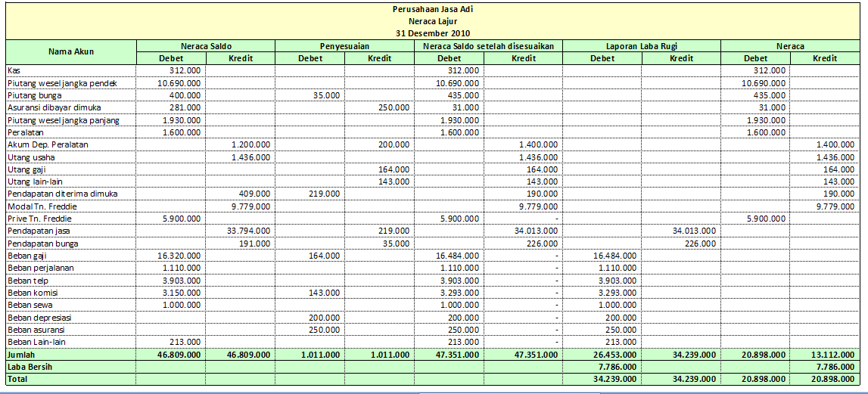The width and height of the screenshot is (868, 394).
Task: Select the "Pendapatan jasa" account cell
Action: tap(71, 231)
